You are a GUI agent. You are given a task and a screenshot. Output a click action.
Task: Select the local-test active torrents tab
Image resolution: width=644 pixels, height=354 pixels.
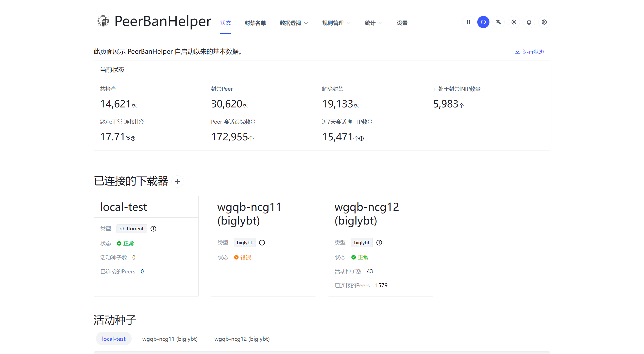coord(114,339)
